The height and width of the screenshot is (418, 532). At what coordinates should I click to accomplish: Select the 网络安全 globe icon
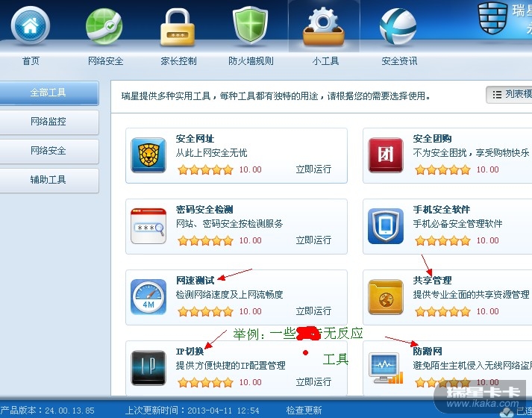tap(104, 26)
